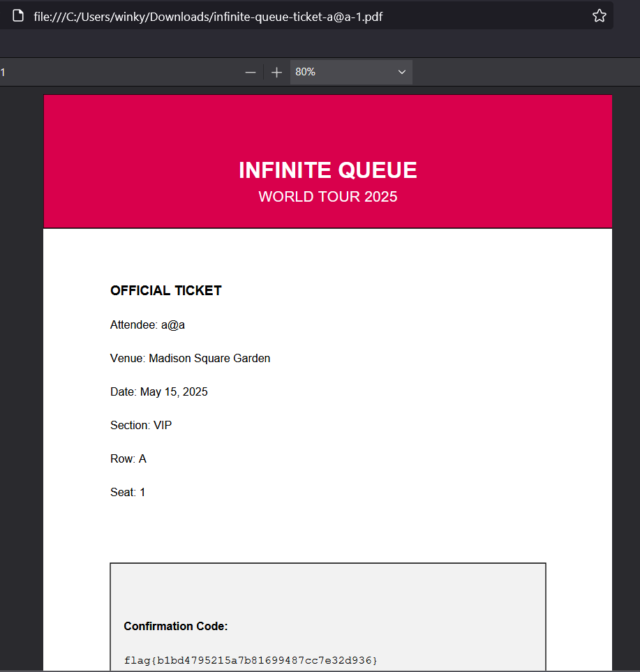This screenshot has width=640, height=672.
Task: Zoom out using the minus button
Action: [x=251, y=73]
